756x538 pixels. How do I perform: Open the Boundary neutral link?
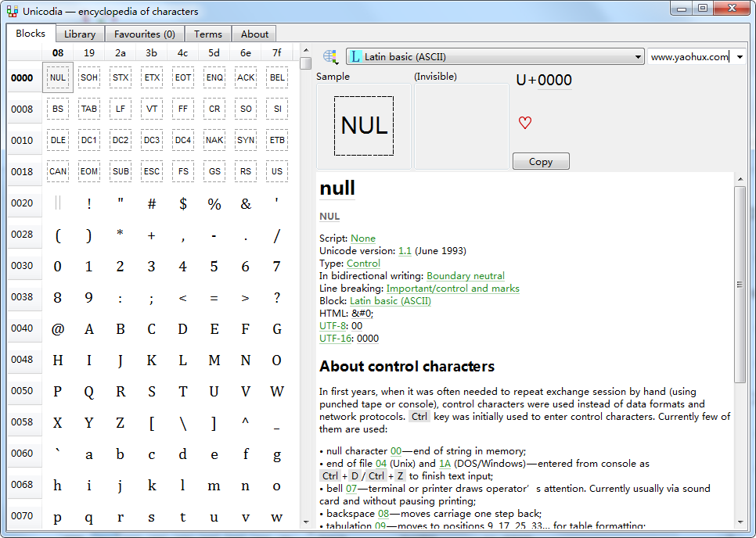pyautogui.click(x=465, y=276)
